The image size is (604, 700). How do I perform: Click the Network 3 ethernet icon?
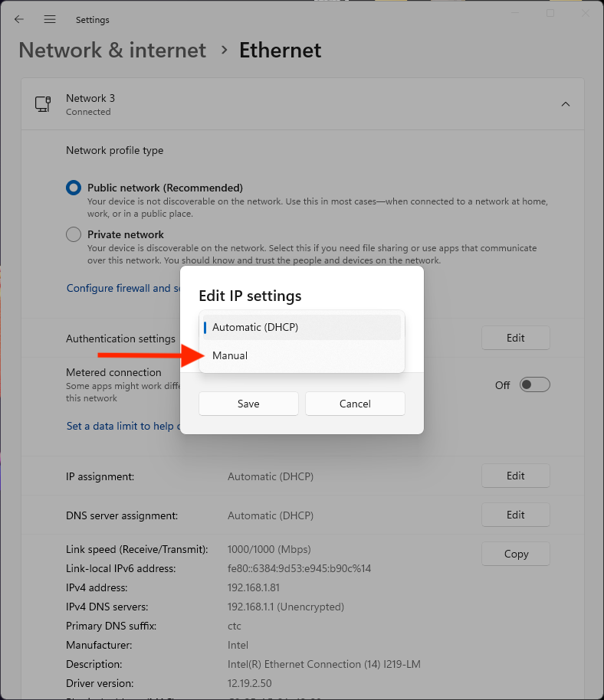point(43,104)
